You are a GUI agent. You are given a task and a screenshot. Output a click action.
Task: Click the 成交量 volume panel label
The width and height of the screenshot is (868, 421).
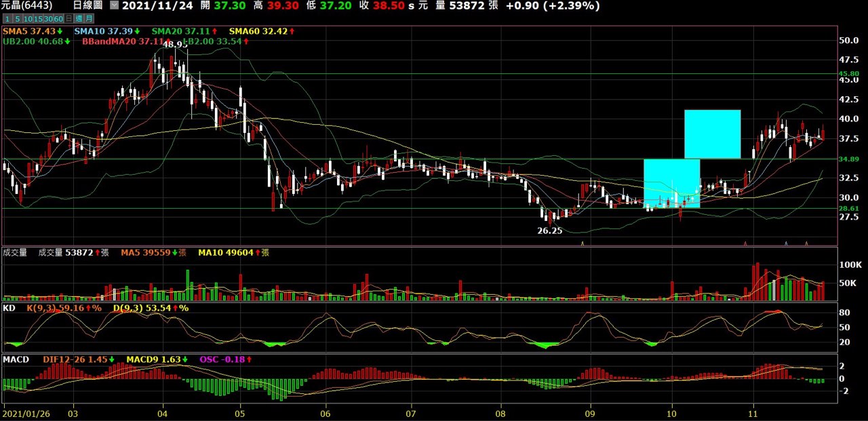pos(15,253)
